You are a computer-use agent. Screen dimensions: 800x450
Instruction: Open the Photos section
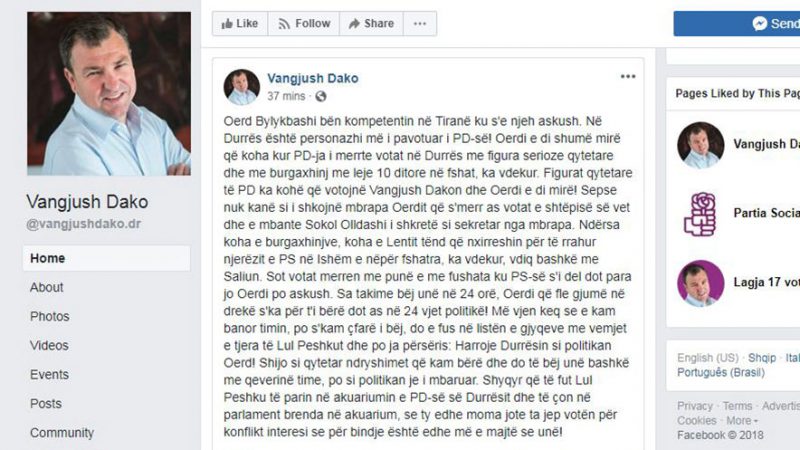coord(49,316)
